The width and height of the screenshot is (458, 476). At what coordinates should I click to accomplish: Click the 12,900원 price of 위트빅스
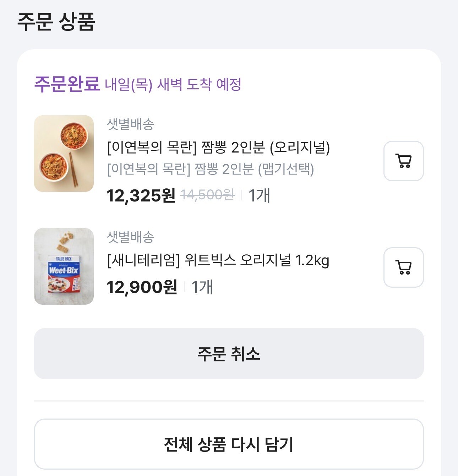[142, 287]
